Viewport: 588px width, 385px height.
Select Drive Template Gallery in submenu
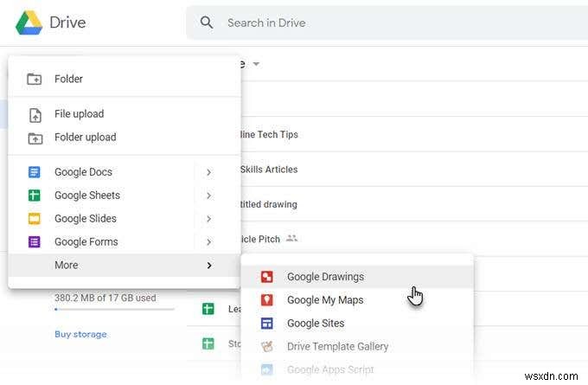tap(357, 347)
